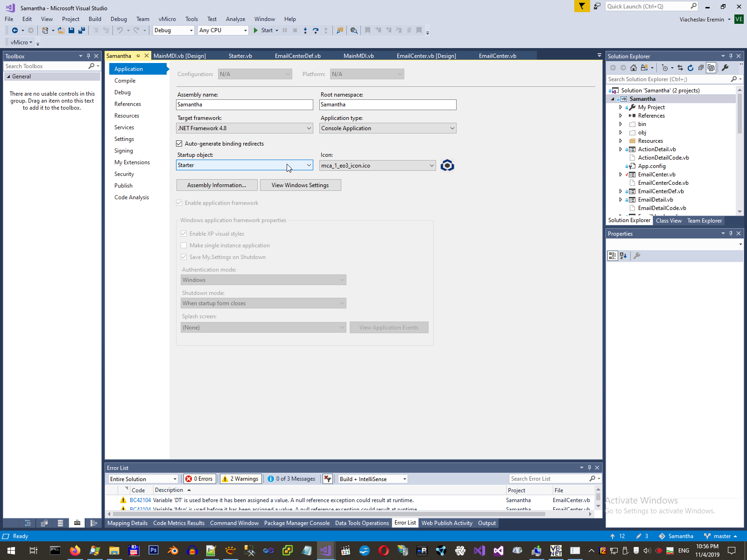747x560 pixels.
Task: Open the Icon dropdown
Action: (378, 166)
